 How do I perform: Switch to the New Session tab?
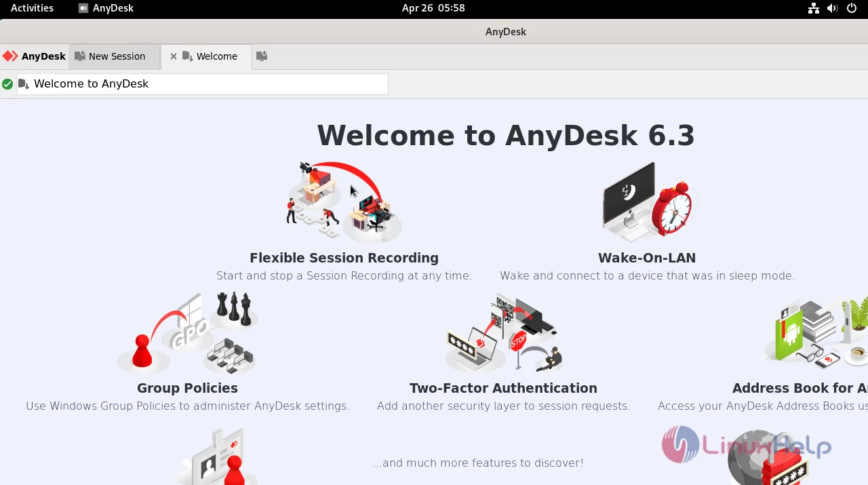(115, 56)
